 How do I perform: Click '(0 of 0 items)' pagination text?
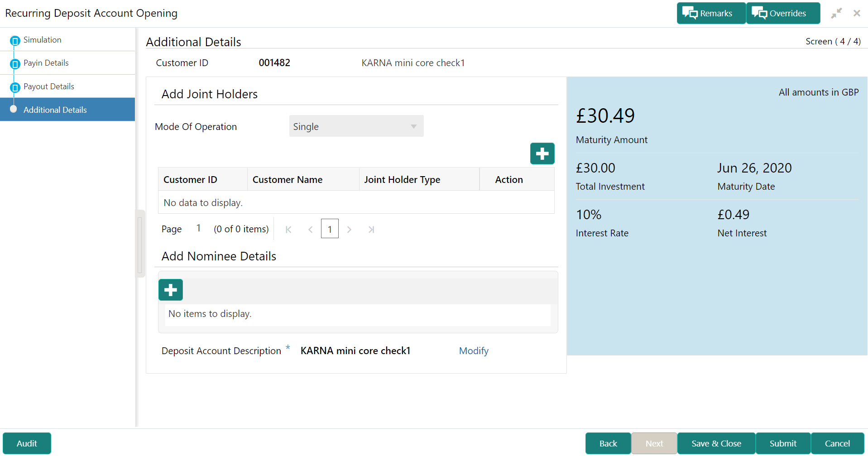pyautogui.click(x=241, y=229)
